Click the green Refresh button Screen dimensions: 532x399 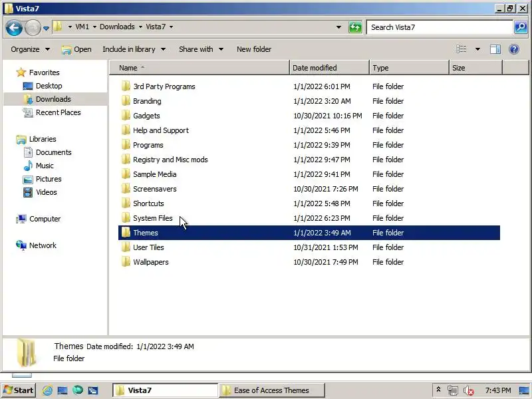[x=355, y=27]
